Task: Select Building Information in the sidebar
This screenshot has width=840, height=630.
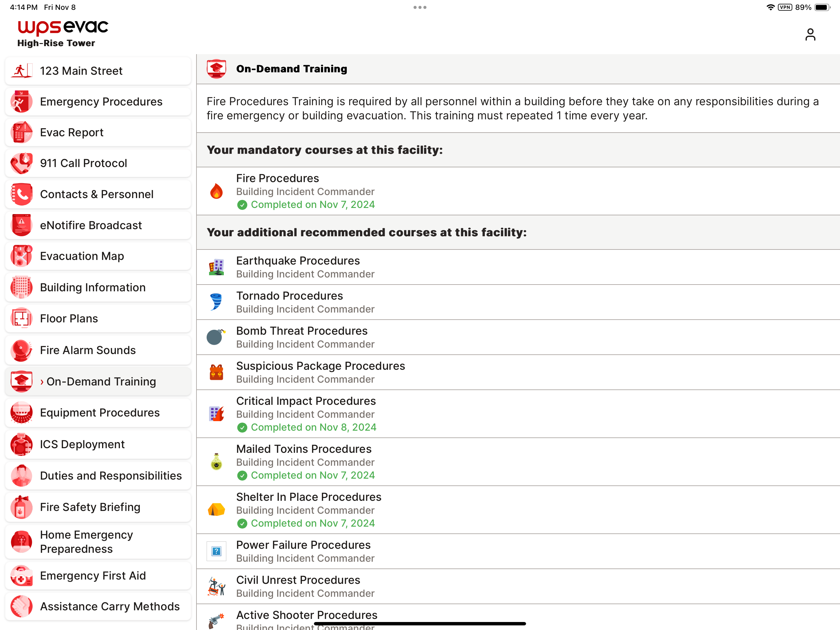Action: tap(98, 287)
